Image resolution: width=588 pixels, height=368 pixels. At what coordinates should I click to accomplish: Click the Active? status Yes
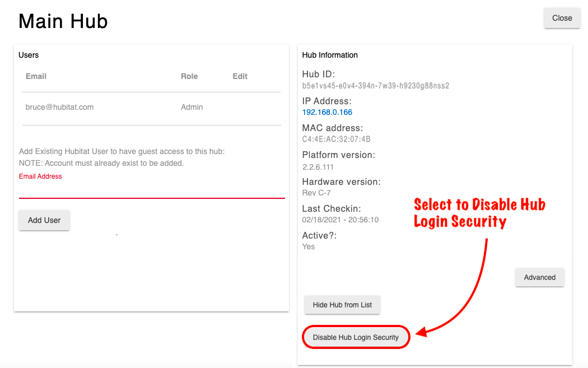pos(309,246)
